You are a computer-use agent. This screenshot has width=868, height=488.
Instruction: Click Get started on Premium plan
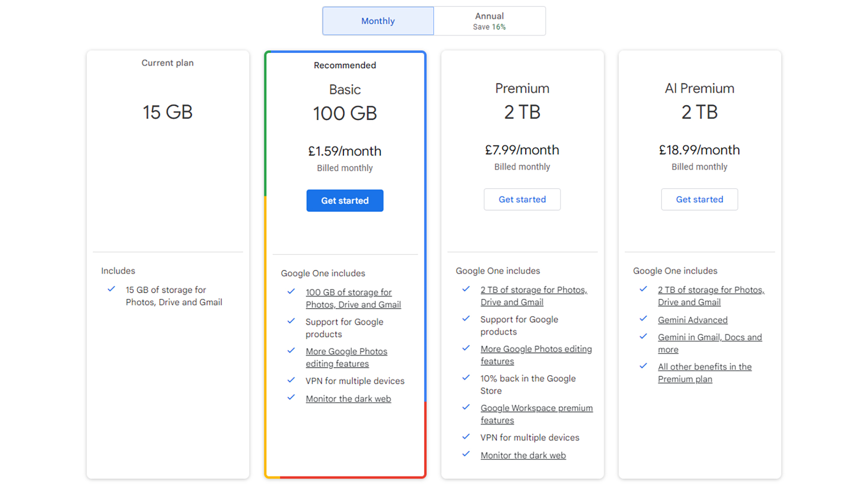point(522,199)
